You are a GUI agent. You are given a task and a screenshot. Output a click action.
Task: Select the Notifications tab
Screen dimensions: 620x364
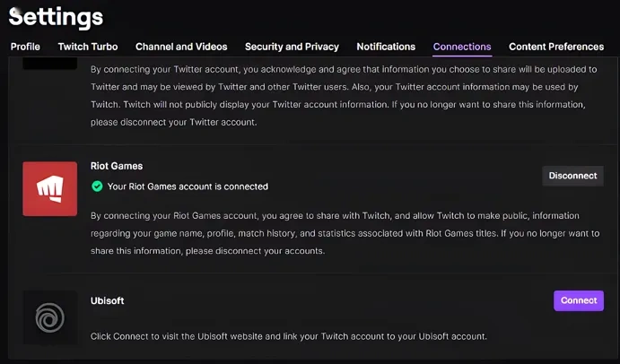(386, 47)
